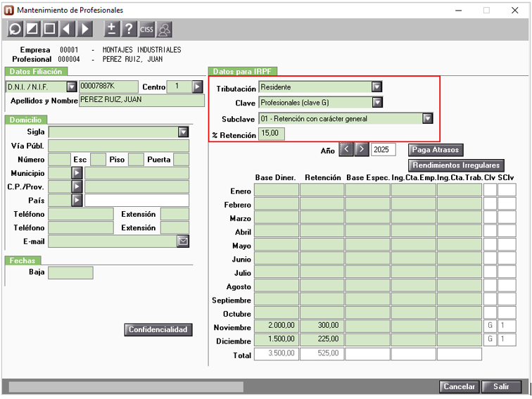The width and height of the screenshot is (532, 399).
Task: Open Centro lookup arrow button
Action: pyautogui.click(x=198, y=87)
